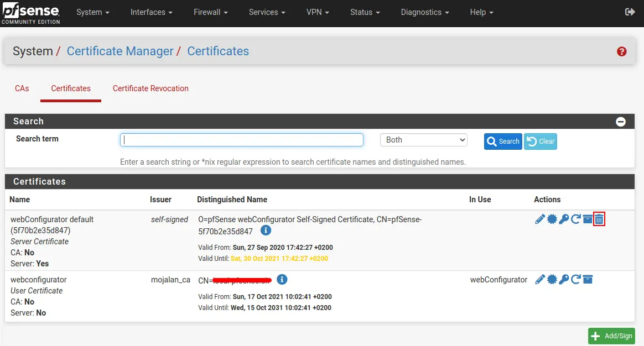The image size is (644, 346).
Task: Renew the webConfigurator default certificate
Action: [x=576, y=219]
